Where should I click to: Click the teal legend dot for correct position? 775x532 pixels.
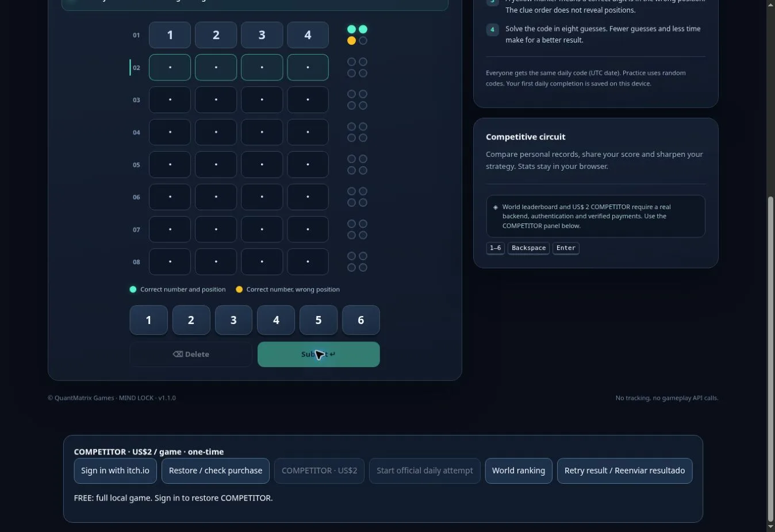(133, 290)
